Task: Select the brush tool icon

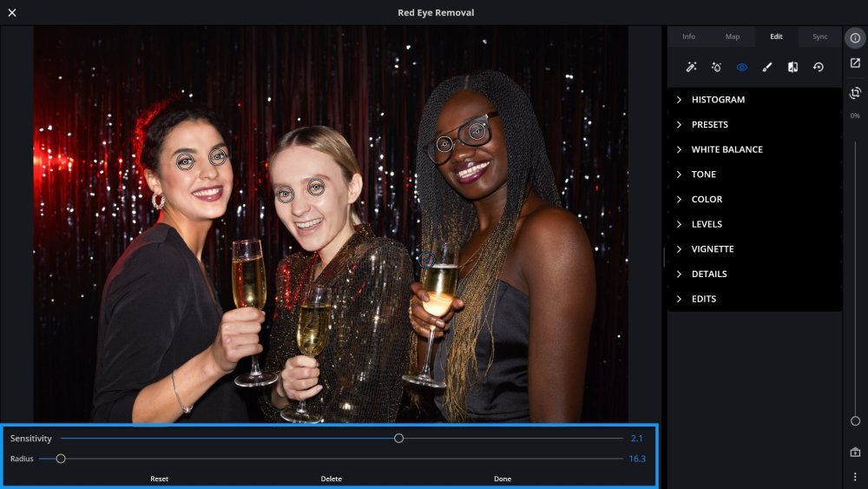Action: click(x=767, y=67)
